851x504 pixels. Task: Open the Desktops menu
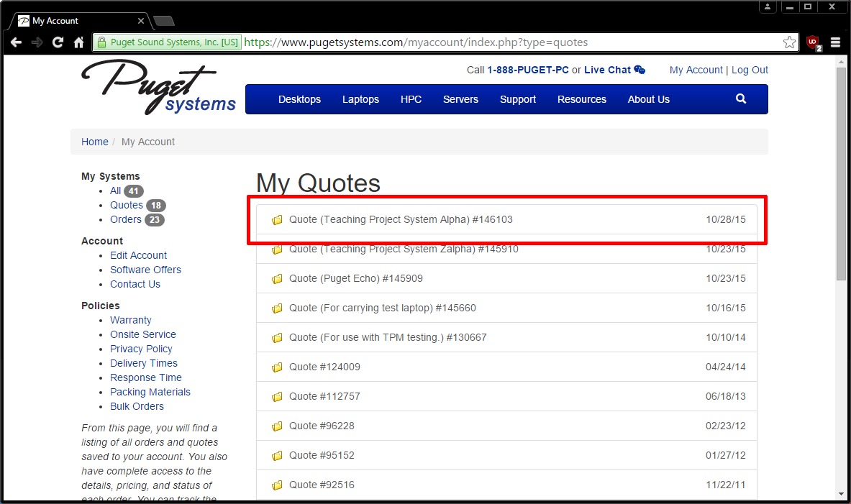[x=299, y=99]
